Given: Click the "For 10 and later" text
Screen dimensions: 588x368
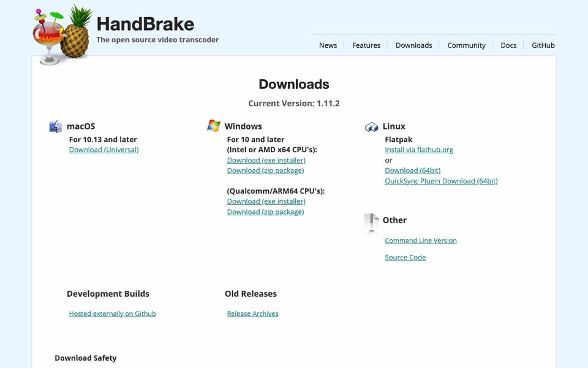Looking at the screenshot, I should click(256, 139).
